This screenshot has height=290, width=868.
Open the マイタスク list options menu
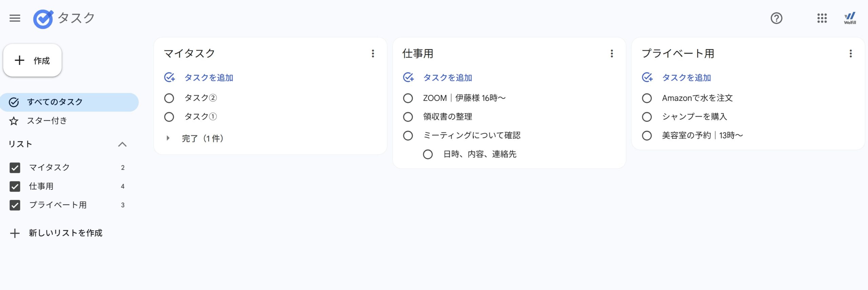pyautogui.click(x=373, y=54)
